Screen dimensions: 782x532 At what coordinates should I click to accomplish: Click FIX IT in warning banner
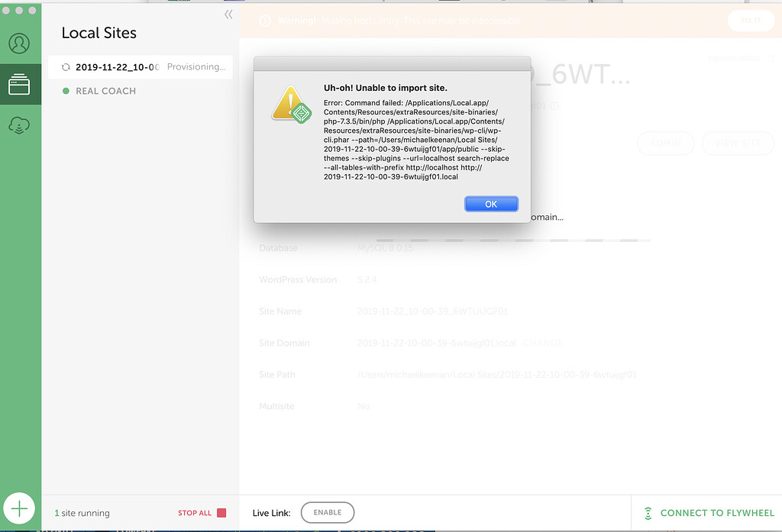(x=751, y=21)
